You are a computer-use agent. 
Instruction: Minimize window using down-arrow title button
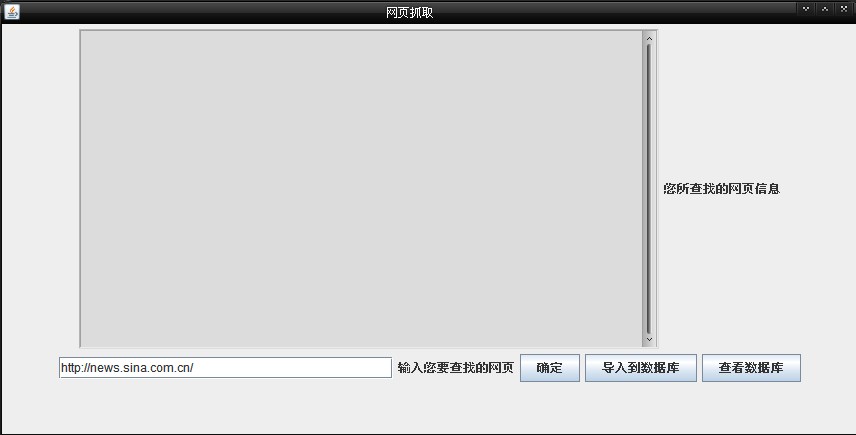[806, 9]
